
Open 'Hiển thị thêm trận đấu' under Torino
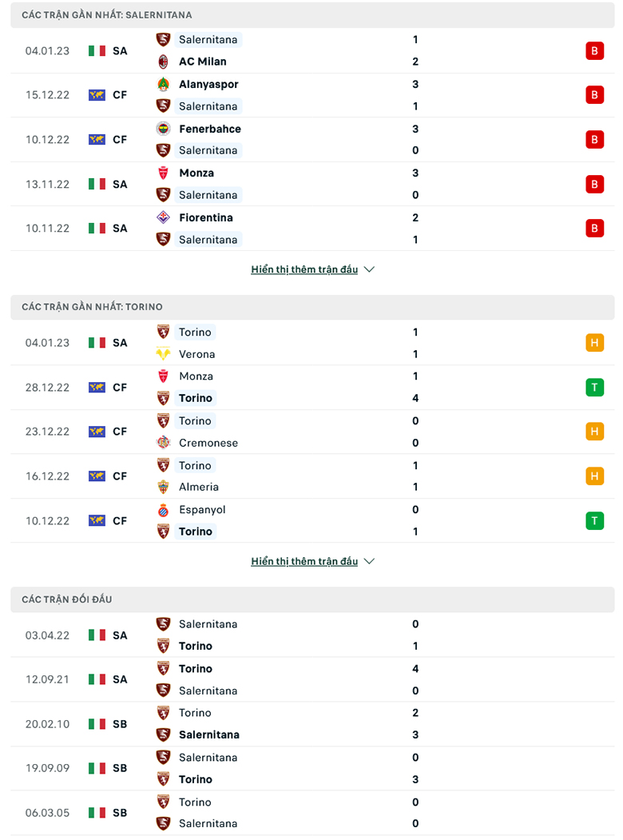(304, 561)
